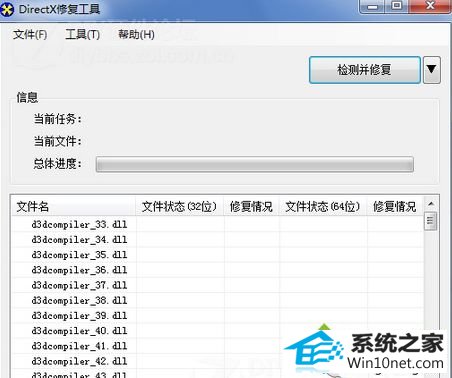The image size is (452, 378).
Task: Select row d3dcompiler_42.dll
Action: coord(218,361)
